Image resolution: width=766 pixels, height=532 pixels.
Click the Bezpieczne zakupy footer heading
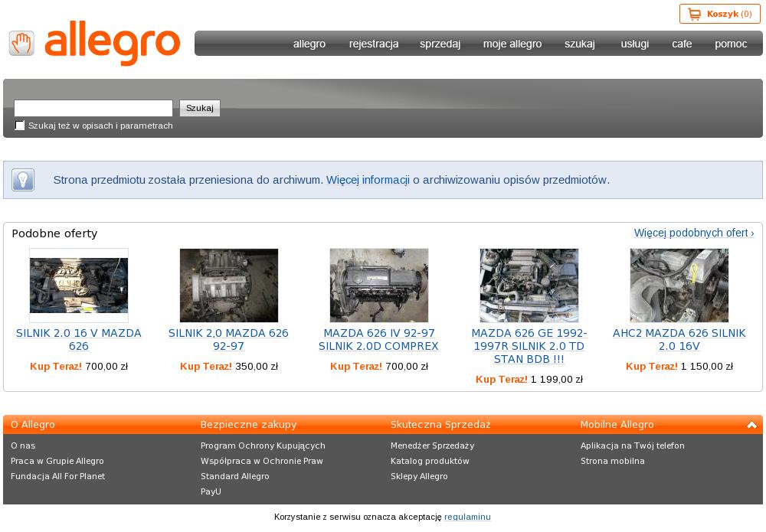[x=249, y=425]
